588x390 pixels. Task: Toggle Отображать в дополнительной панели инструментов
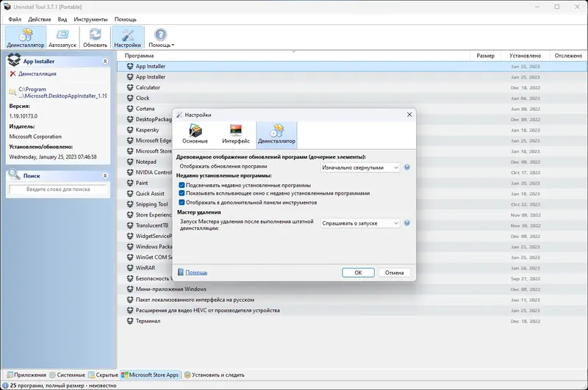tap(182, 202)
